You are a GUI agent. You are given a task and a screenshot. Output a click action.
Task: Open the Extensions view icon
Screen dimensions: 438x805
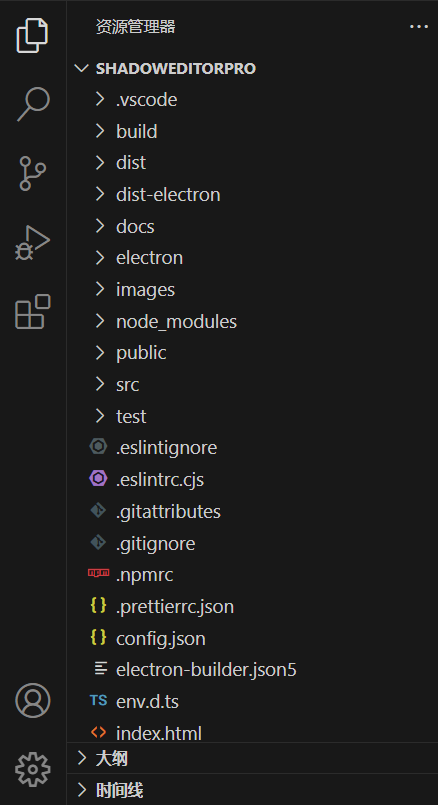tap(33, 312)
